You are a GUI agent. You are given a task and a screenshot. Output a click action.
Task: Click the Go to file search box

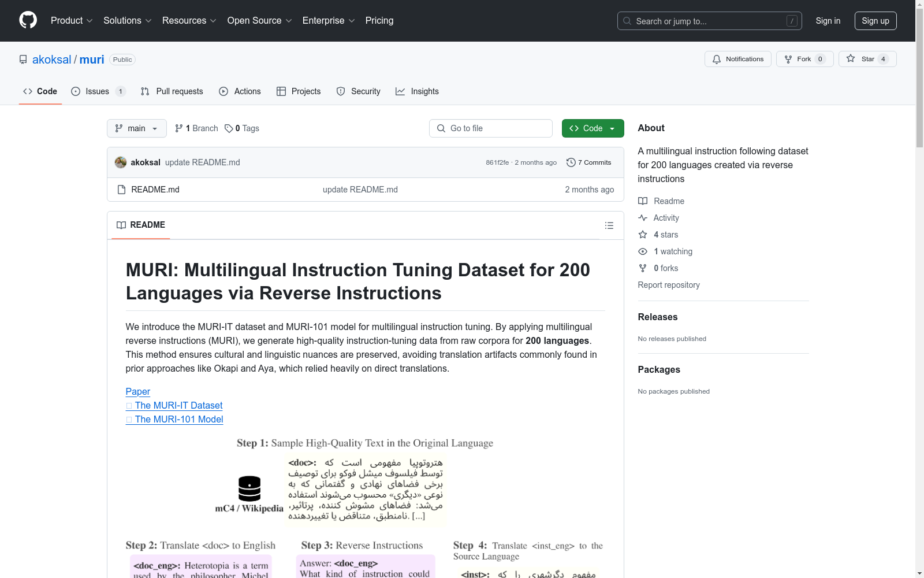491,128
